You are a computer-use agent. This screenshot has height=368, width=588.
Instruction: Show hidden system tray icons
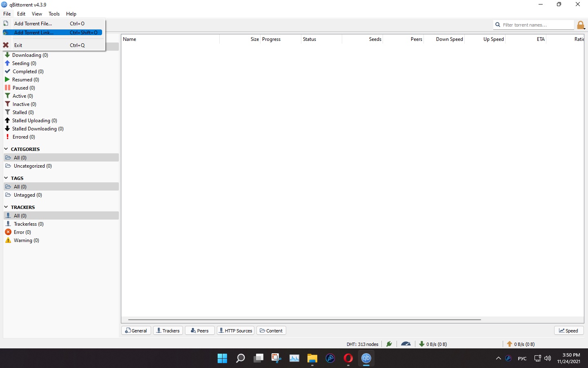coord(498,358)
